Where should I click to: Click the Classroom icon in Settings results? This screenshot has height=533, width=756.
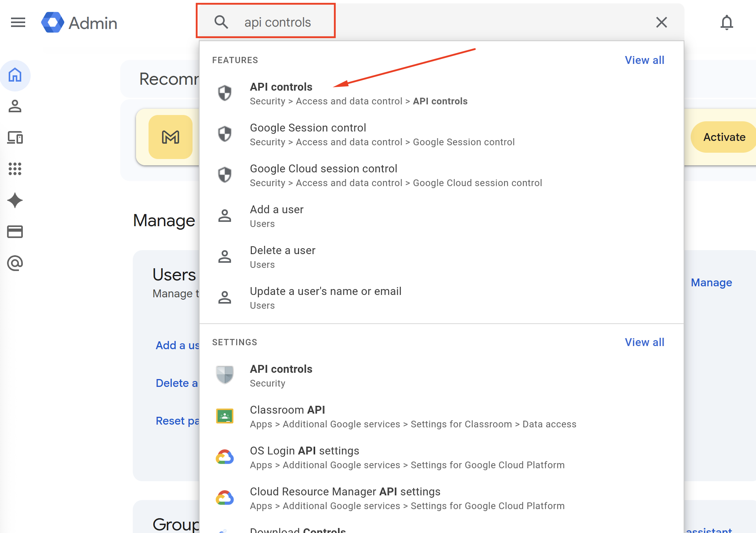[225, 416]
